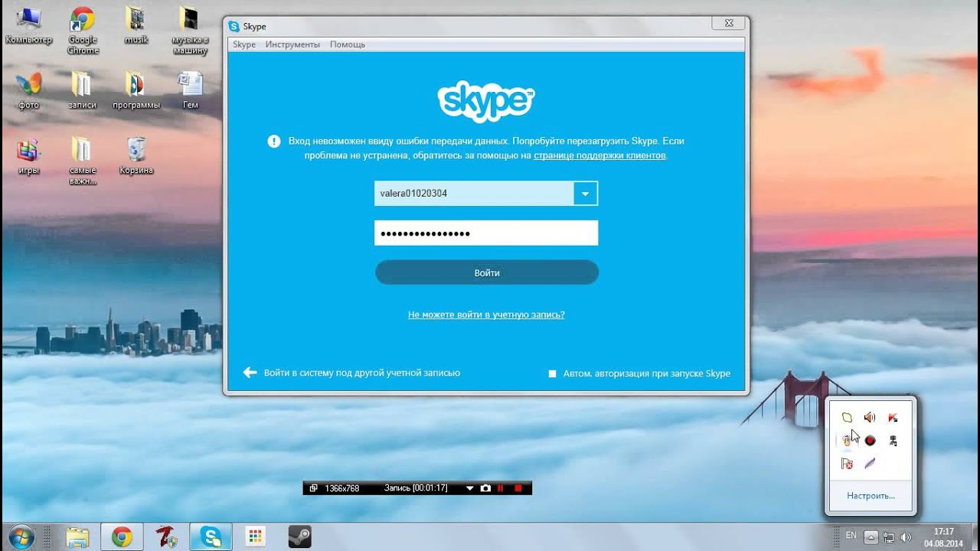Click the purple feather icon in tray popup
This screenshot has height=551, width=980.
pos(870,464)
